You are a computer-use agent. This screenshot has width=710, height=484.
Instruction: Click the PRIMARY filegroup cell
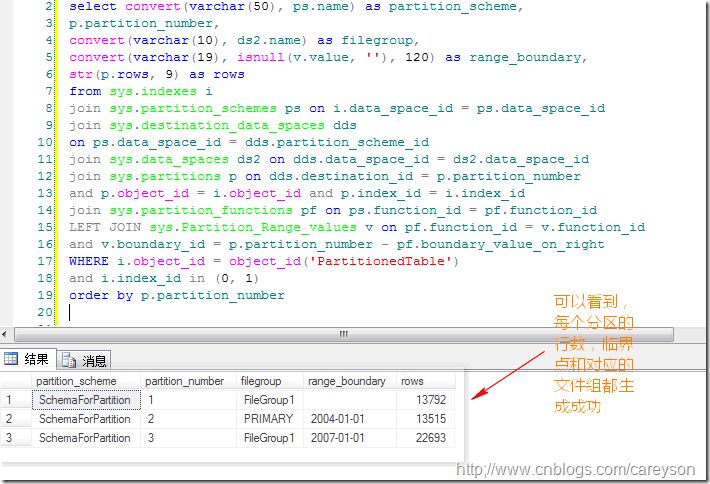click(270, 419)
